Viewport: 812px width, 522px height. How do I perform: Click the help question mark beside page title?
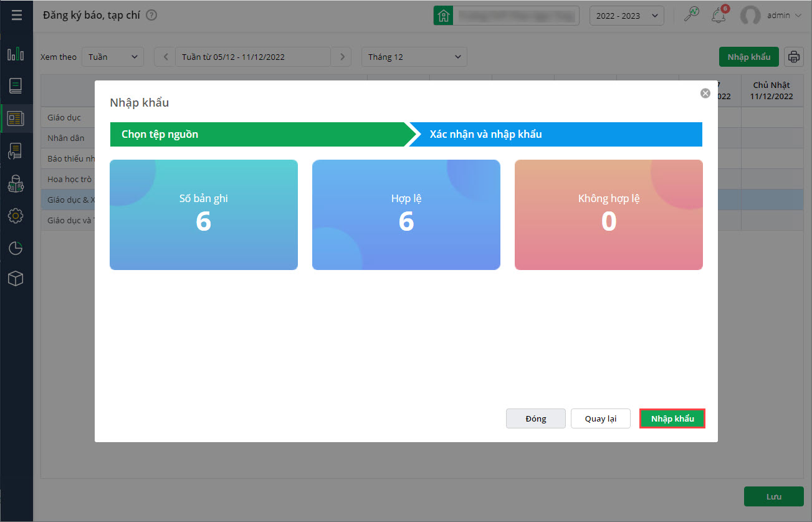click(x=151, y=15)
